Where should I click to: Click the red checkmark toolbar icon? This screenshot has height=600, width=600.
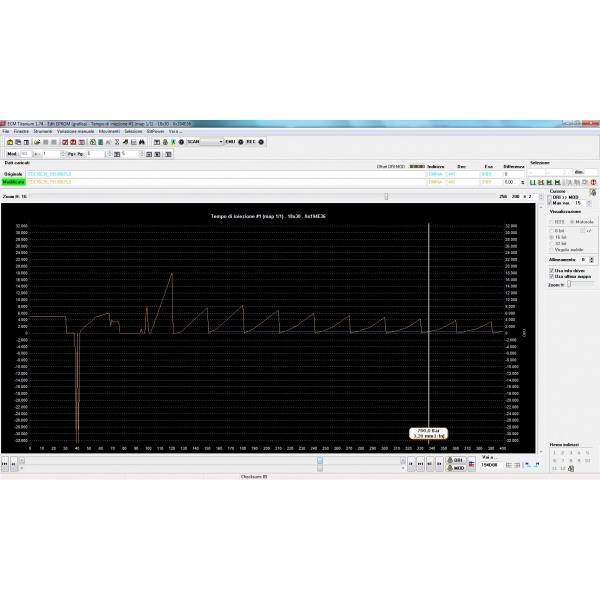pyautogui.click(x=65, y=142)
